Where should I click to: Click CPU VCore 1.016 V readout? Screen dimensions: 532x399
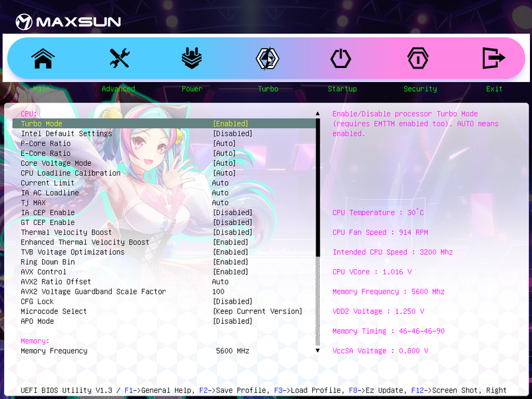(x=372, y=271)
